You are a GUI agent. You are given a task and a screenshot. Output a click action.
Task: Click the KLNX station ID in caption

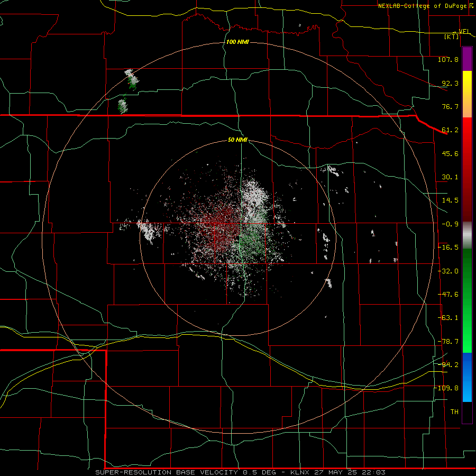tap(299, 472)
